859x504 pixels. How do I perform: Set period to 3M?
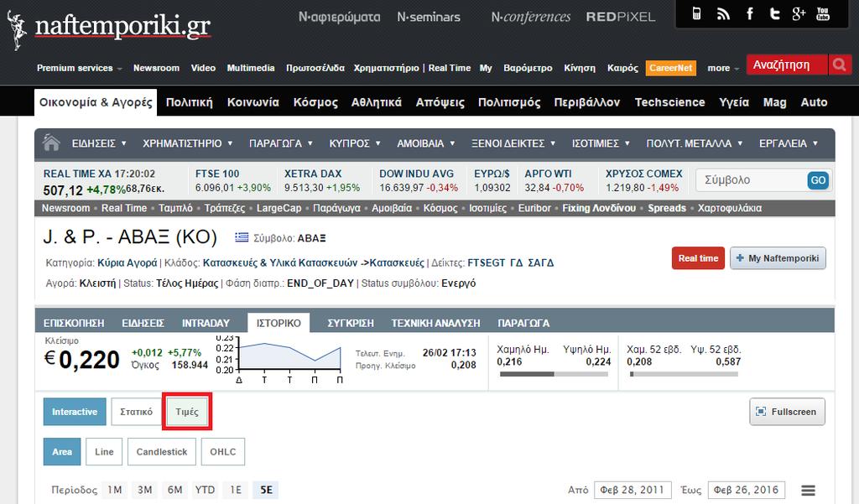pyautogui.click(x=144, y=490)
